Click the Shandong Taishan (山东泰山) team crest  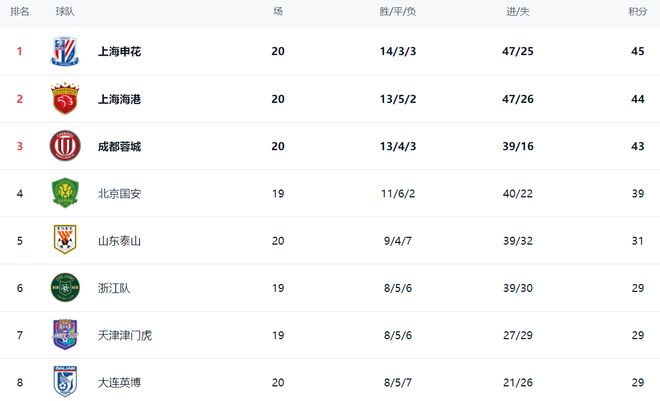point(64,240)
